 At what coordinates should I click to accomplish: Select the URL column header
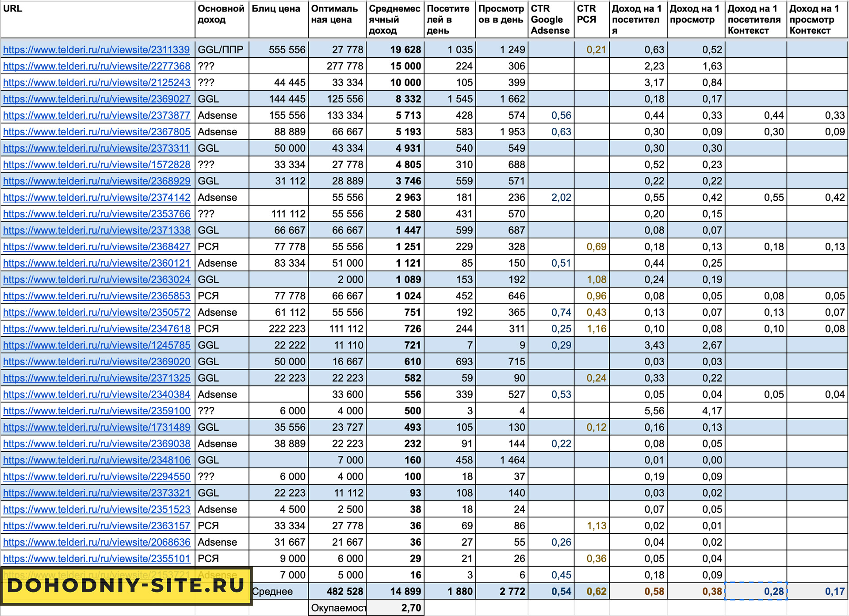[97, 19]
